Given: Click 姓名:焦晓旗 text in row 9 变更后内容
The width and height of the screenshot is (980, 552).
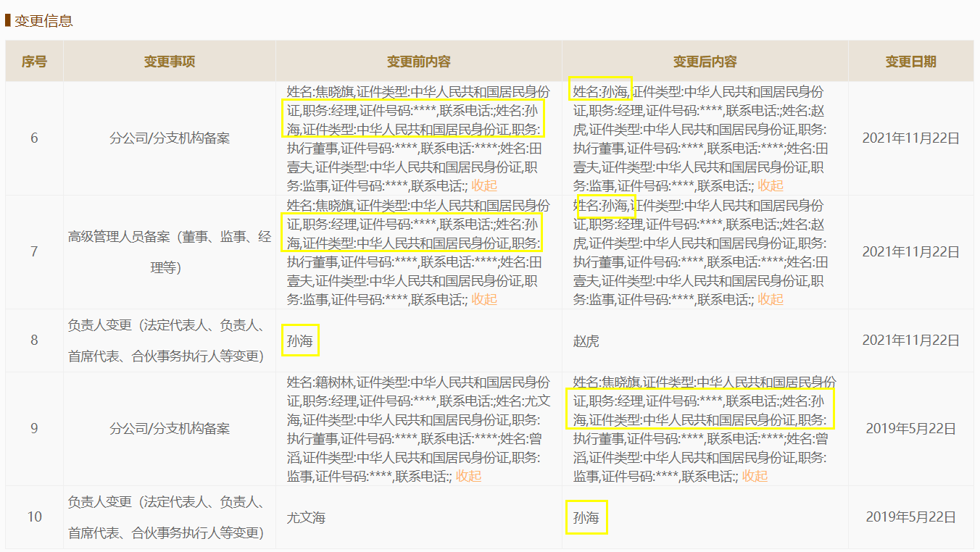Looking at the screenshot, I should coord(606,382).
